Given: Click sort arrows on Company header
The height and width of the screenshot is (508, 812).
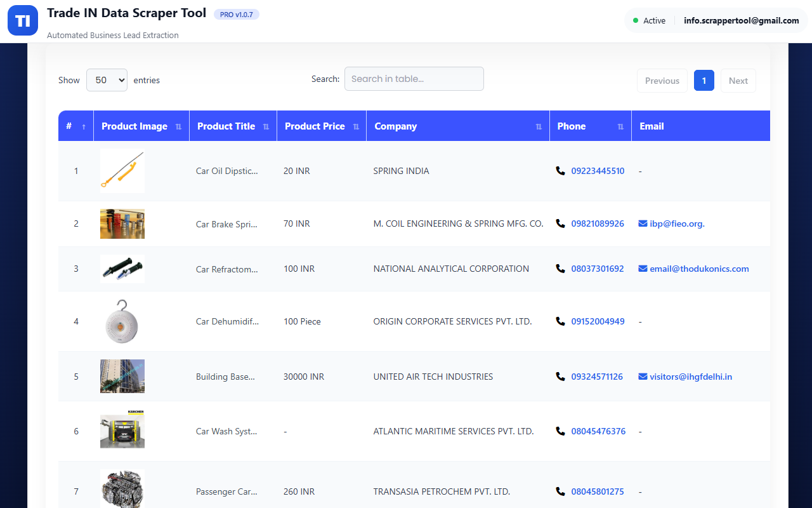Looking at the screenshot, I should point(539,127).
